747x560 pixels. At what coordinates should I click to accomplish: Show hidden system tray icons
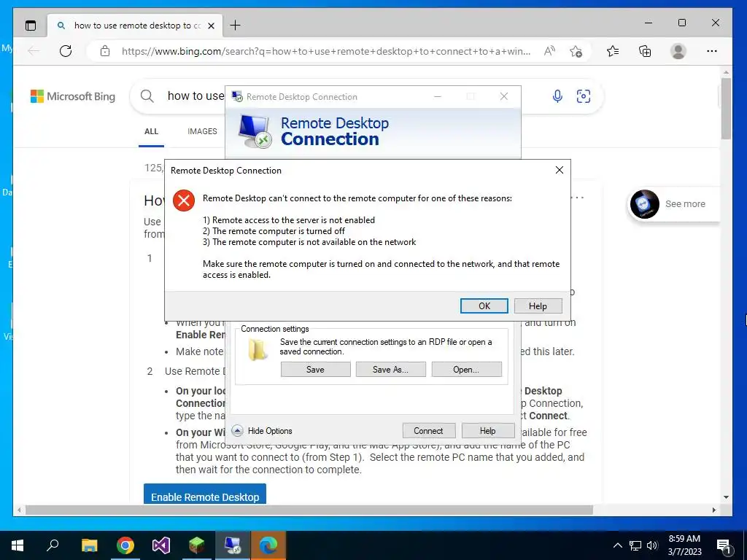[617, 545]
